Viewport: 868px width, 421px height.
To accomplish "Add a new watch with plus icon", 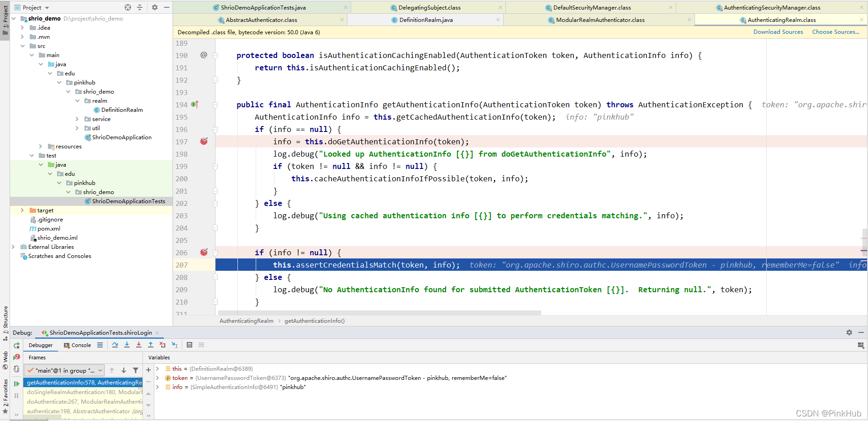I will click(x=148, y=370).
